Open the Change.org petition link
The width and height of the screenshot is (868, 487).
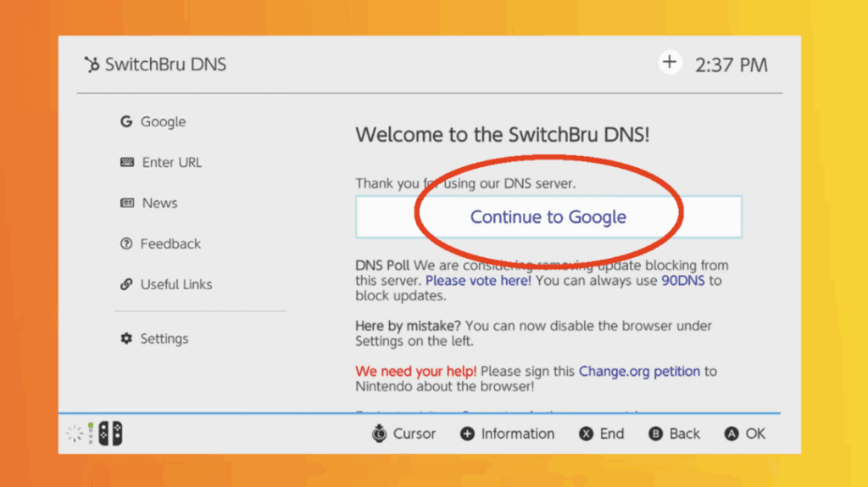(x=639, y=372)
